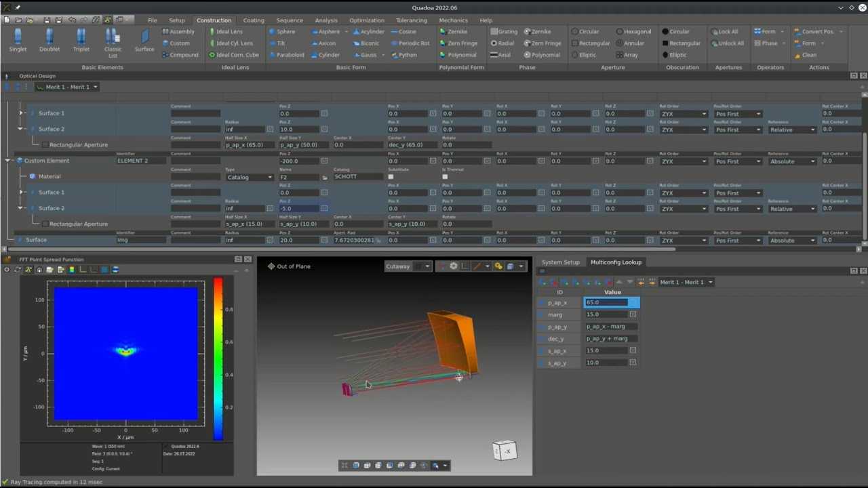Insert an Ideal Lens
Image resolution: width=868 pixels, height=488 pixels.
226,32
